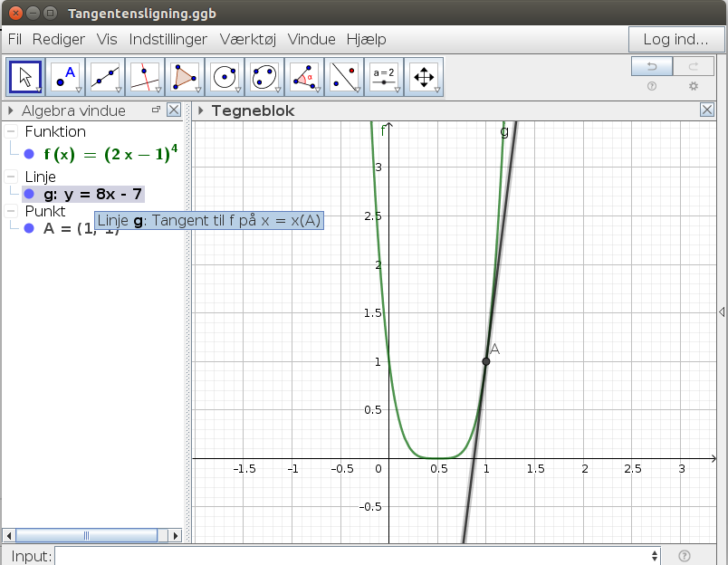Open the settings gear icon

tap(694, 86)
